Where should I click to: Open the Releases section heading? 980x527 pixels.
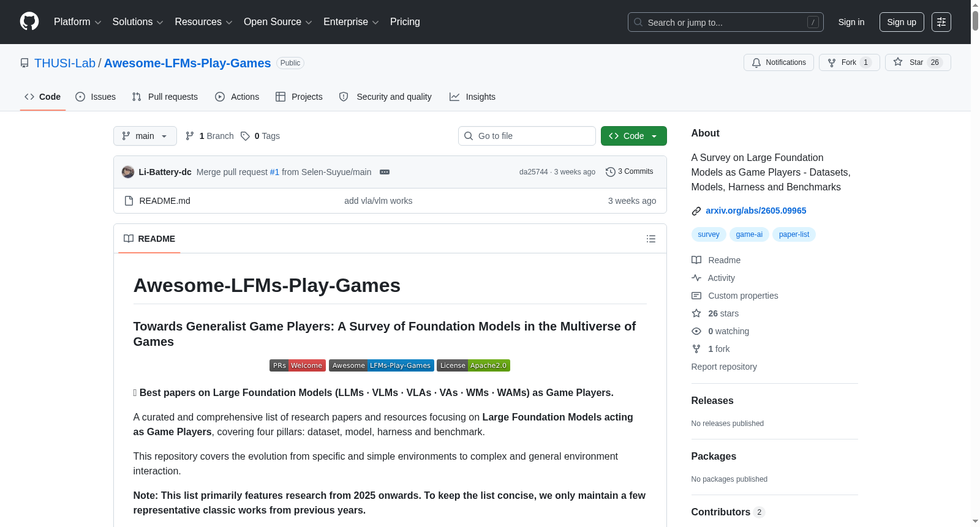tap(712, 400)
